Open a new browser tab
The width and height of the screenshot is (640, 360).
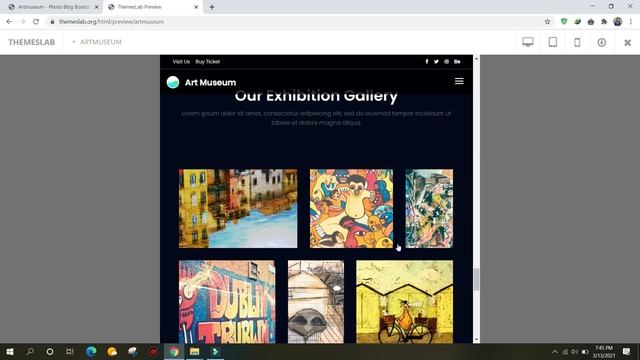212,7
